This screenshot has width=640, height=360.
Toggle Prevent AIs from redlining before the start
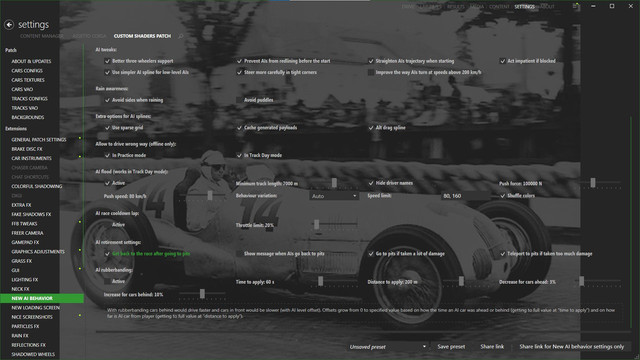pyautogui.click(x=239, y=61)
